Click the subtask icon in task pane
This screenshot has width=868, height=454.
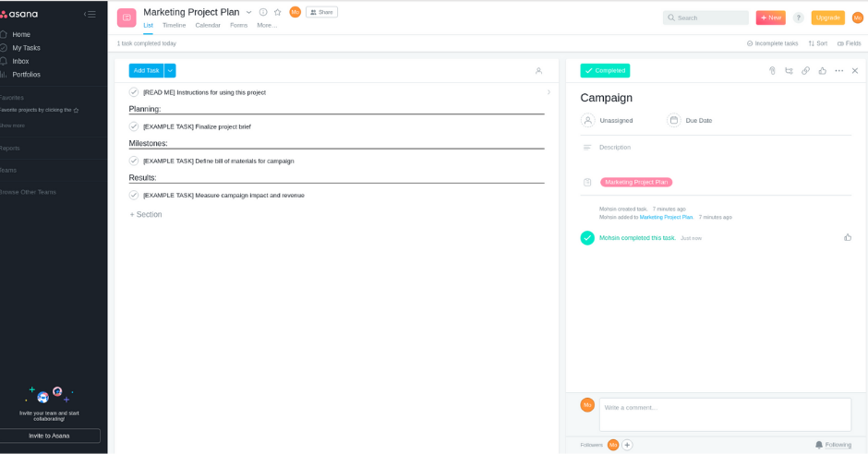pyautogui.click(x=789, y=71)
